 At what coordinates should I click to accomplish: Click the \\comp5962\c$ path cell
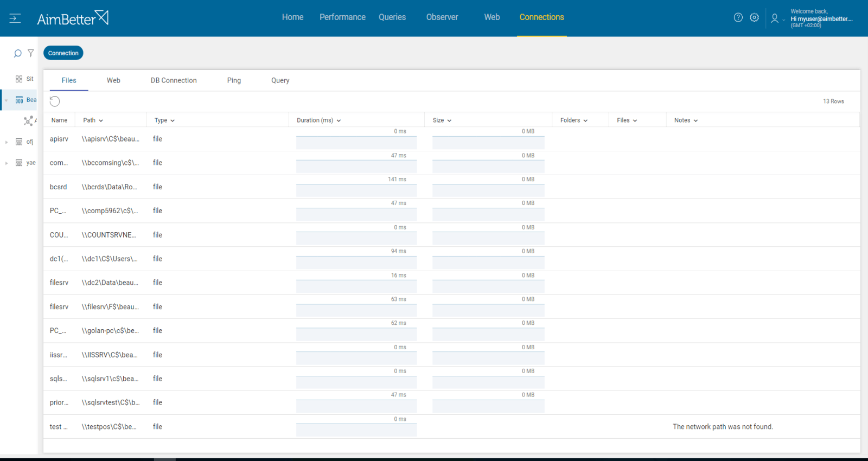click(x=110, y=211)
